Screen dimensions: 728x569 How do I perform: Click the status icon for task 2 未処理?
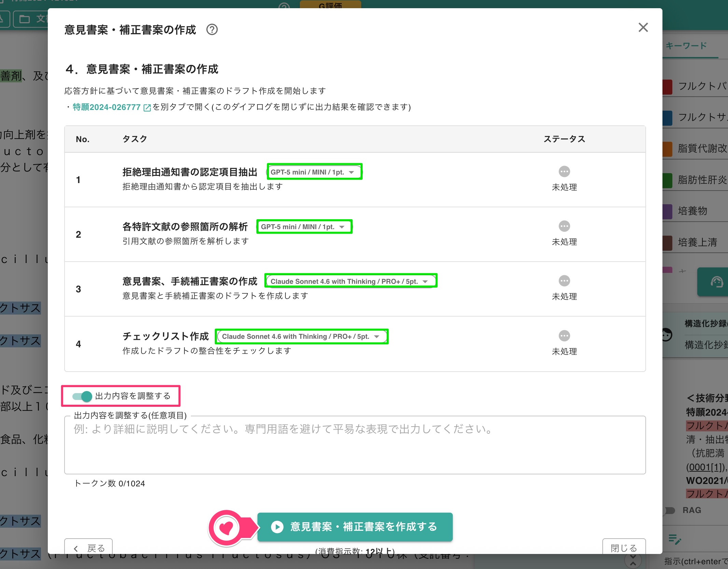564,226
